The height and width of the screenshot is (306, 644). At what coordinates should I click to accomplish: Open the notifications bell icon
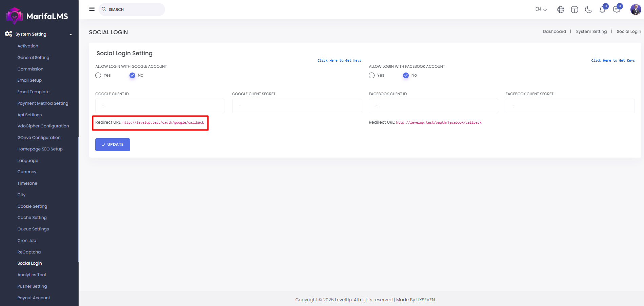coord(602,9)
